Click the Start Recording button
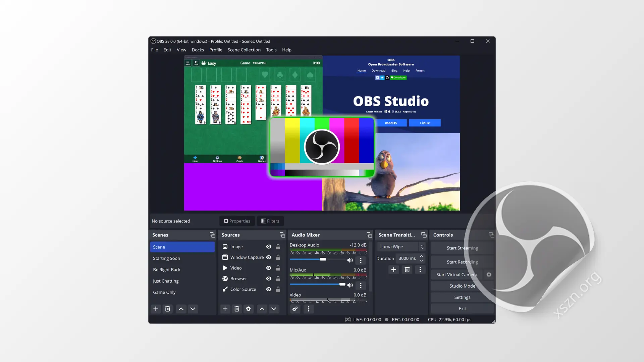The width and height of the screenshot is (644, 362). point(462,262)
